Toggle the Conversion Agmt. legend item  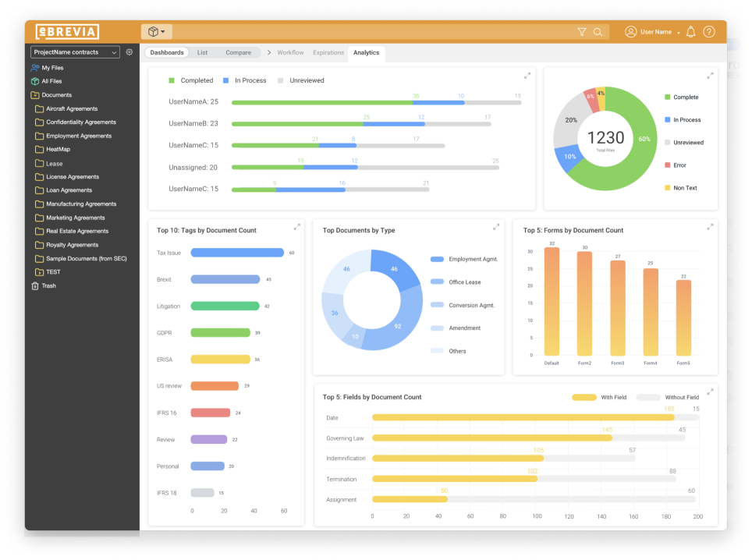pyautogui.click(x=463, y=305)
